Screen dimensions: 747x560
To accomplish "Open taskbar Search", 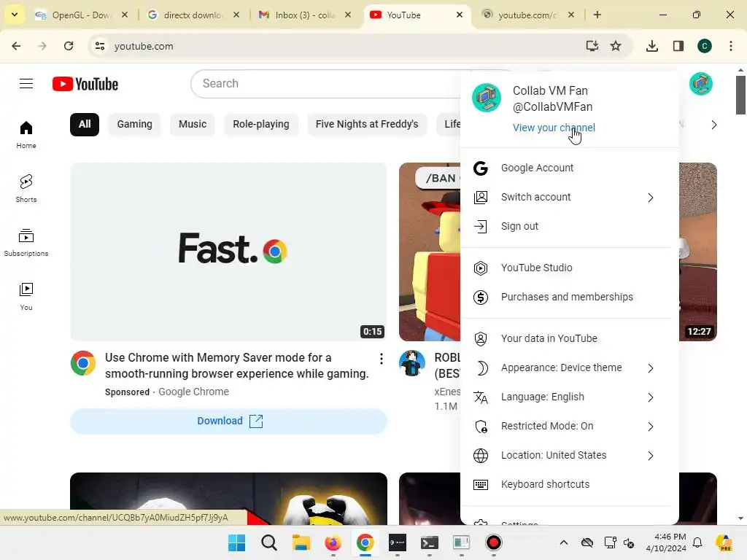I will (268, 542).
